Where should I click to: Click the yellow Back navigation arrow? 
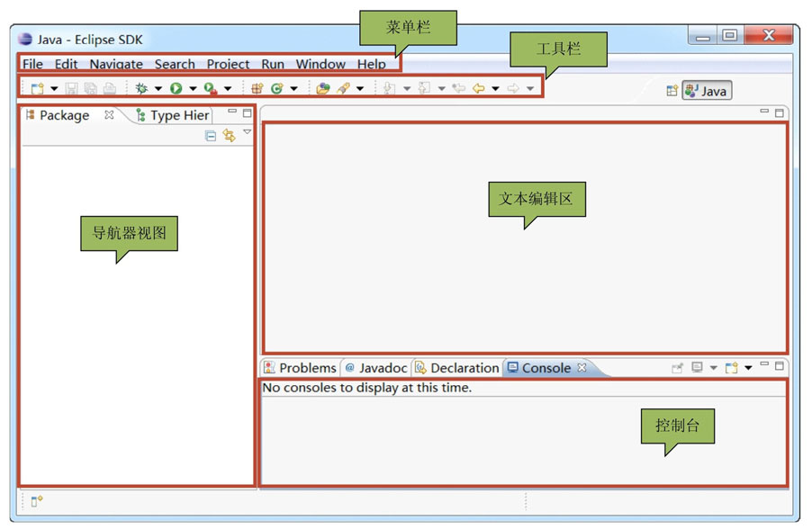point(479,88)
